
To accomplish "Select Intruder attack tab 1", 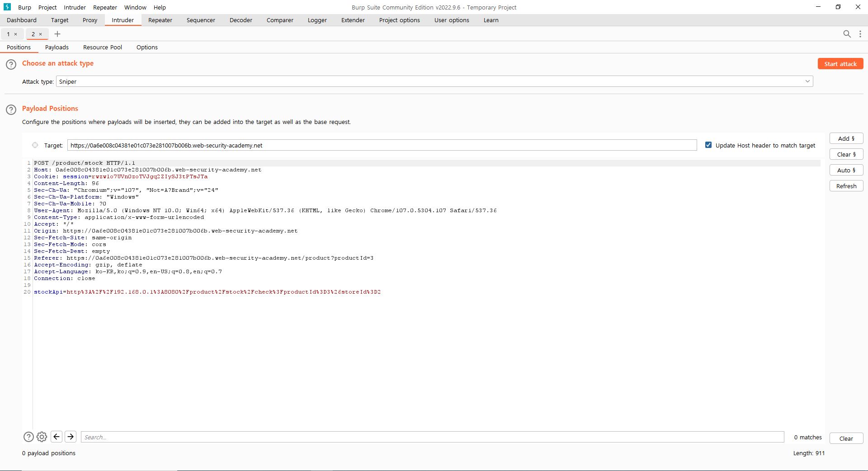I will click(x=8, y=34).
